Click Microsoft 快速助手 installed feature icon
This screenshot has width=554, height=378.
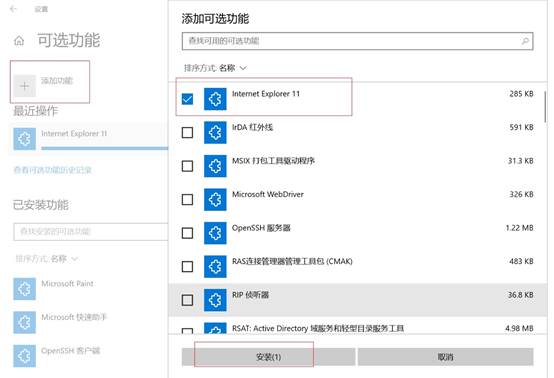point(24,322)
